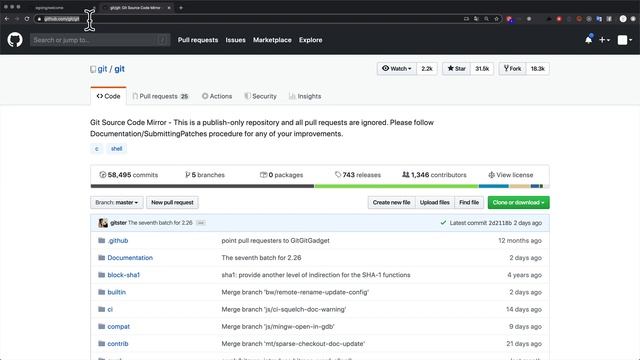The height and width of the screenshot is (360, 640).
Task: Open gitster author link
Action: point(118,223)
